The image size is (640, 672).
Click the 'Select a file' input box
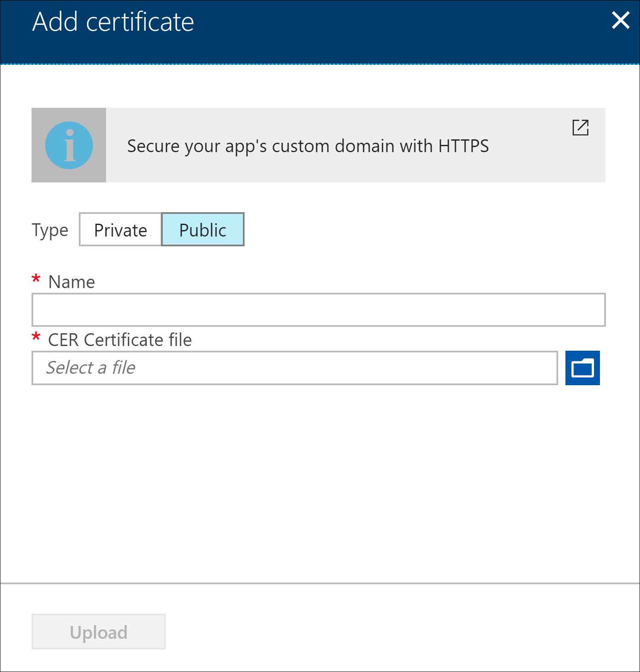[294, 368]
